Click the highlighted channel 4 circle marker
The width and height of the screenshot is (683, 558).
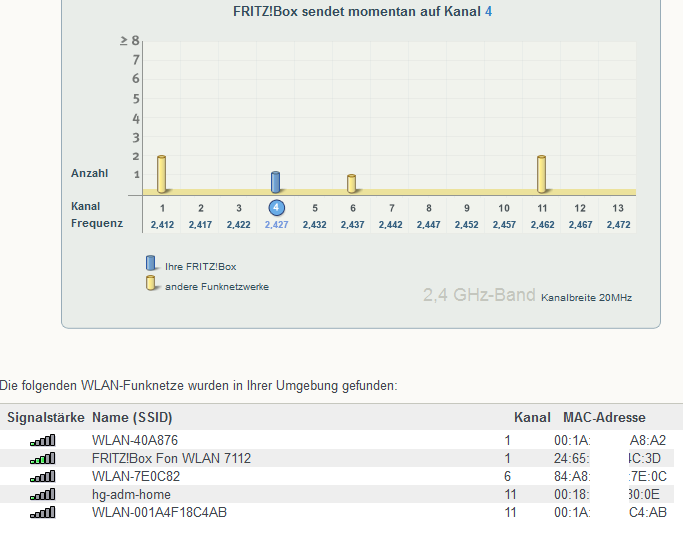point(277,207)
